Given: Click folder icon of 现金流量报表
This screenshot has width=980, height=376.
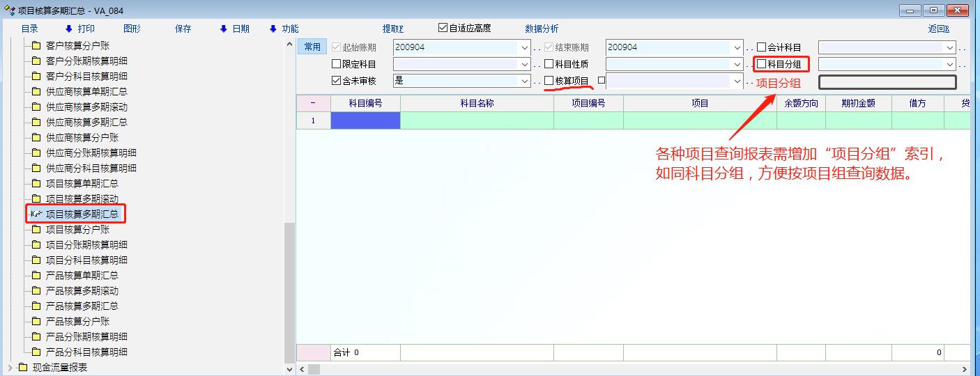Looking at the screenshot, I should coord(22,368).
